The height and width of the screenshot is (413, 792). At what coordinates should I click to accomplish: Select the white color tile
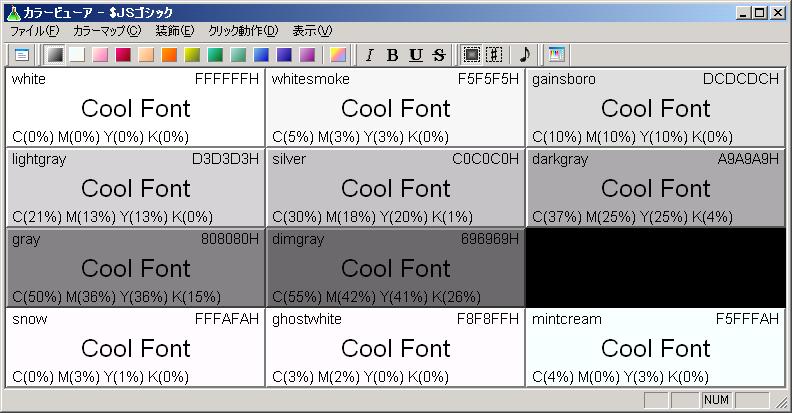135,108
